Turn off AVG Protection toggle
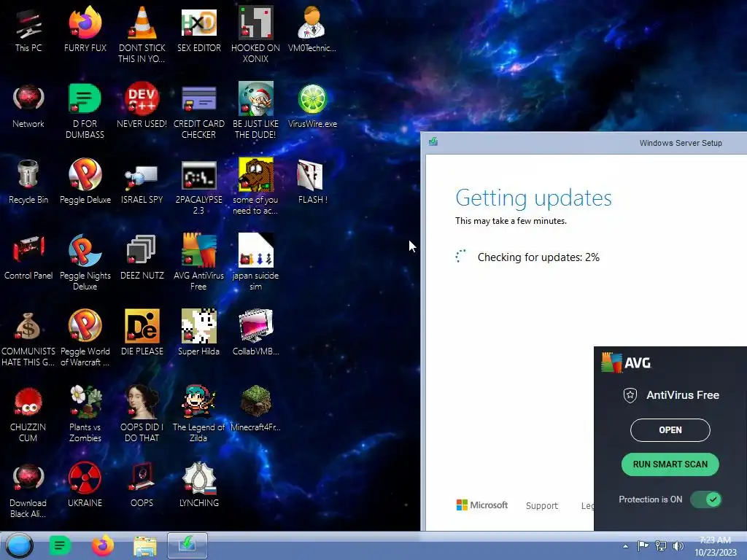Screen dimensions: 747x560 (706, 499)
